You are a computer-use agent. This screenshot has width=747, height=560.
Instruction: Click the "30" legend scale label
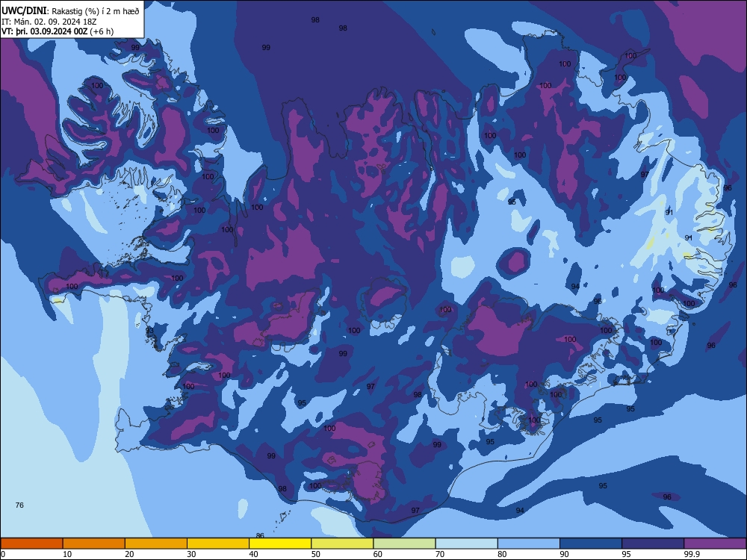[x=191, y=554]
